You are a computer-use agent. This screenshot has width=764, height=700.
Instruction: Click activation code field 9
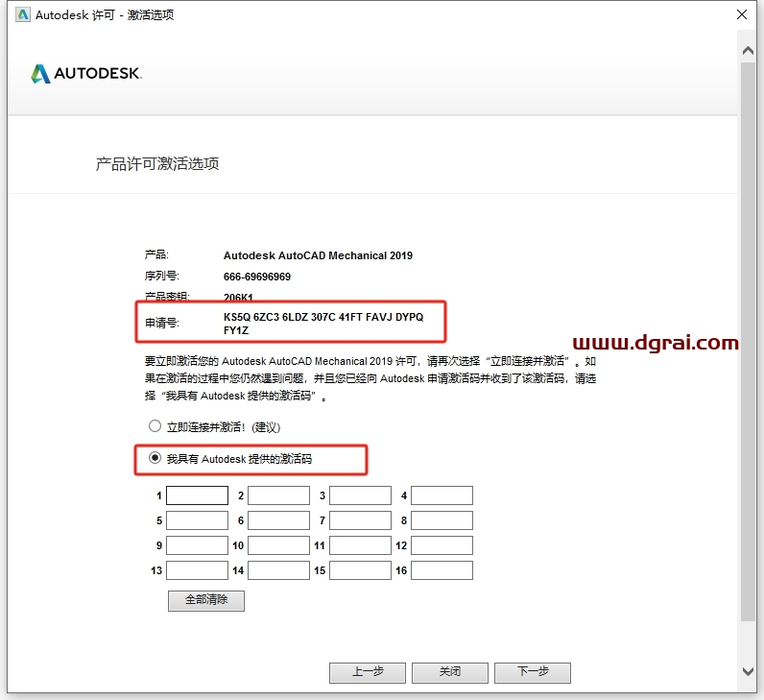(x=198, y=545)
